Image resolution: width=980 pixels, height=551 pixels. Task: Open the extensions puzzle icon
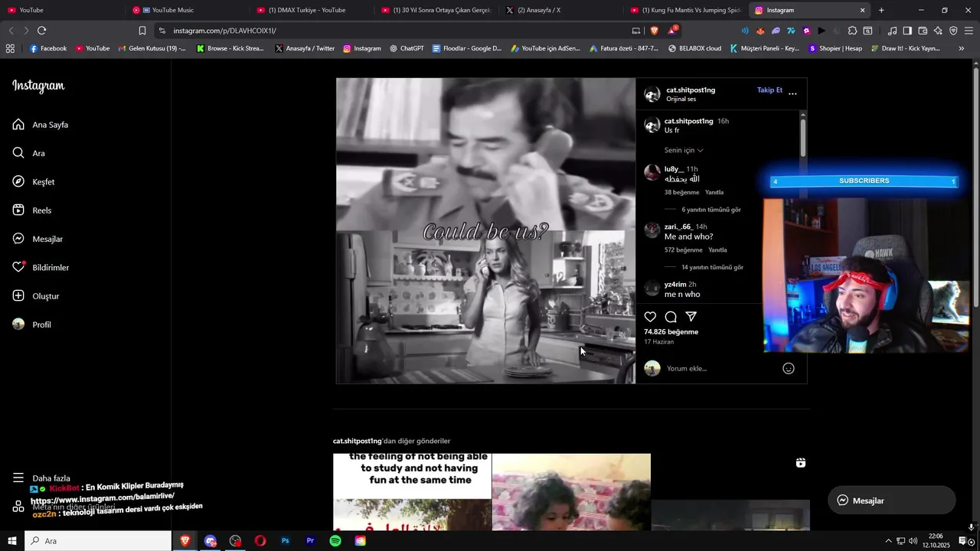tap(852, 31)
